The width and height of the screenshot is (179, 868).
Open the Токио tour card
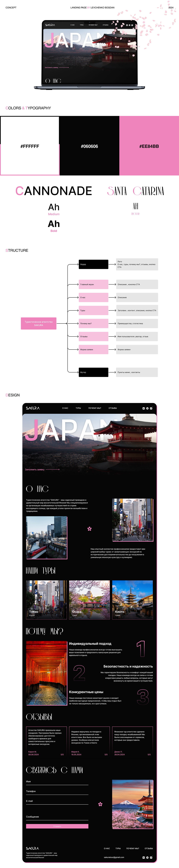pos(46,600)
